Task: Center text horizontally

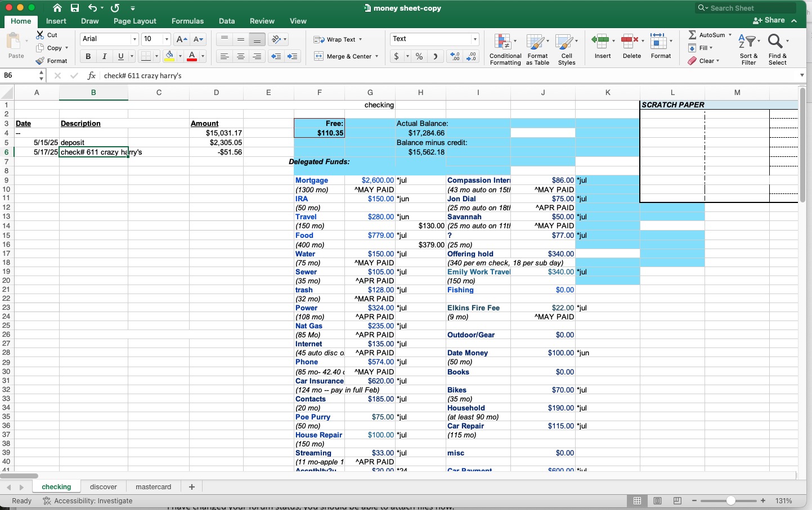Action: pyautogui.click(x=240, y=56)
